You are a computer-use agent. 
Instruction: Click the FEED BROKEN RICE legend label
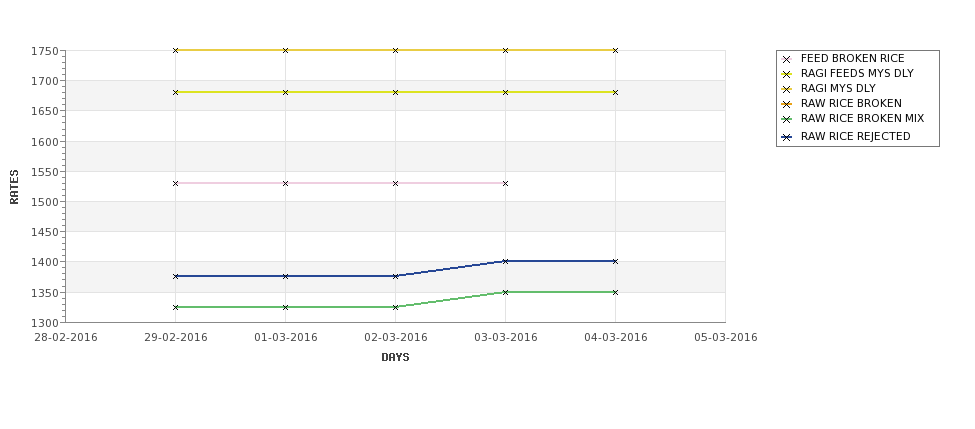pos(853,58)
